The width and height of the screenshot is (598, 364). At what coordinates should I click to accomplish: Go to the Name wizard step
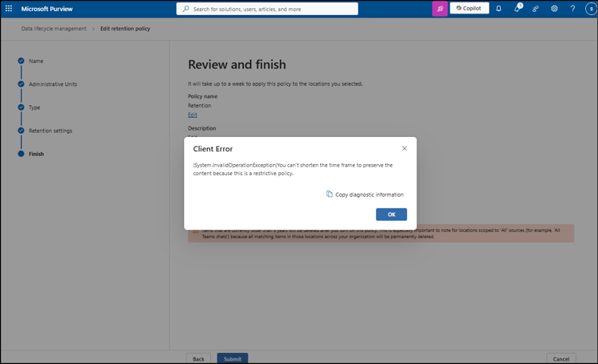(36, 61)
